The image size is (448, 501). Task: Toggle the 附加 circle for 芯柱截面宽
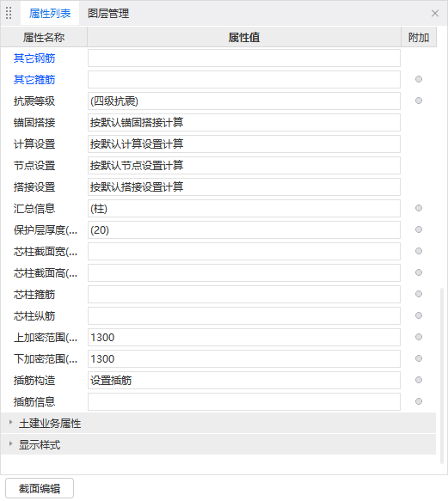419,251
